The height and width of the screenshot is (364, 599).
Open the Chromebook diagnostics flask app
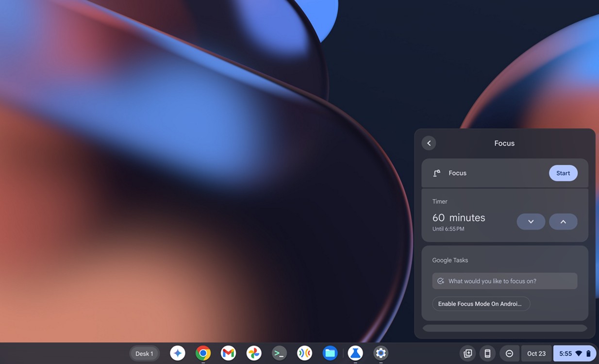355,353
